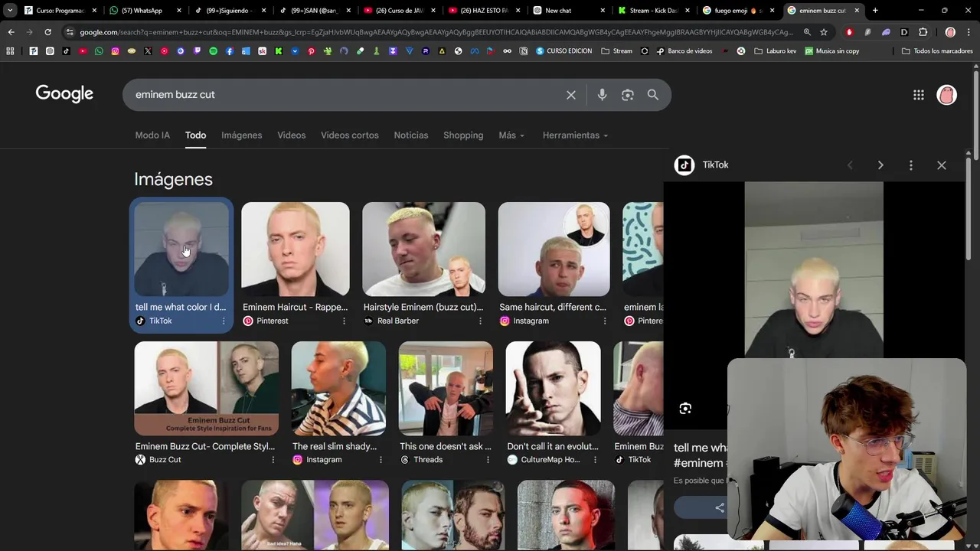The height and width of the screenshot is (551, 980).
Task: Open Google Lens image search icon
Action: pyautogui.click(x=628, y=95)
